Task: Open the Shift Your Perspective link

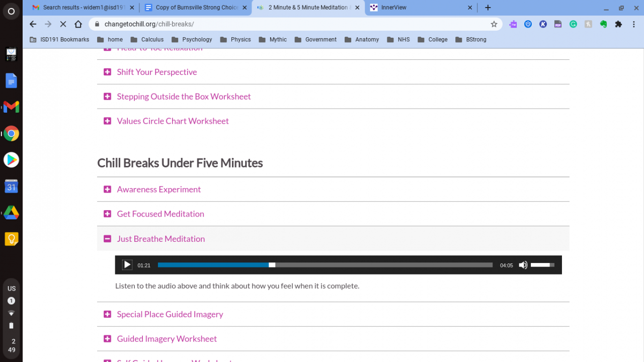Action: (x=157, y=72)
